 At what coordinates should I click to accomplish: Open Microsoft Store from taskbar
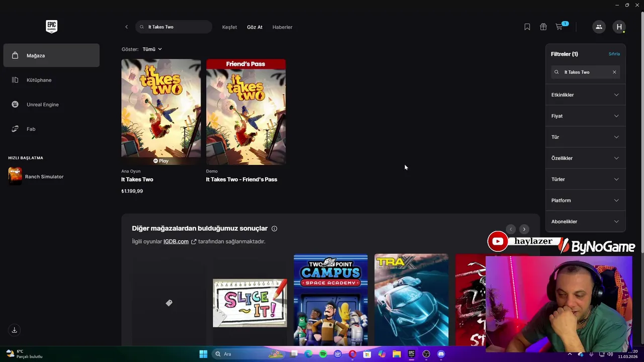click(367, 354)
